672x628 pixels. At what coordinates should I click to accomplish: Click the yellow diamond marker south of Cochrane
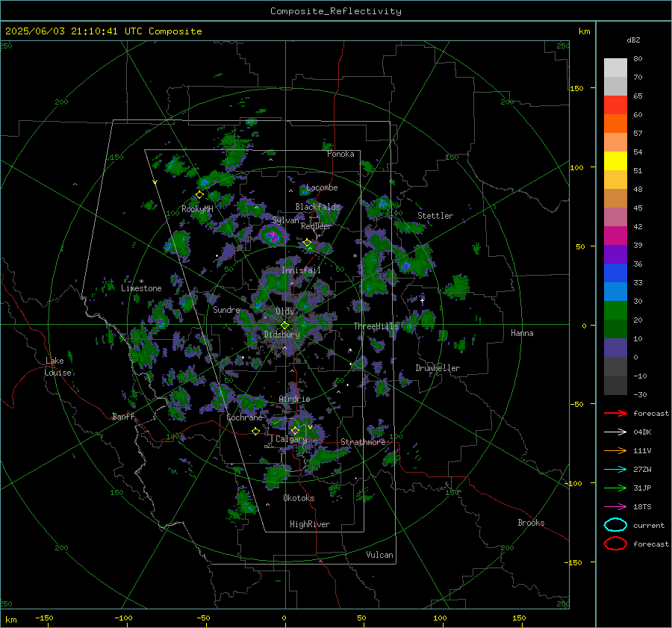(x=255, y=431)
